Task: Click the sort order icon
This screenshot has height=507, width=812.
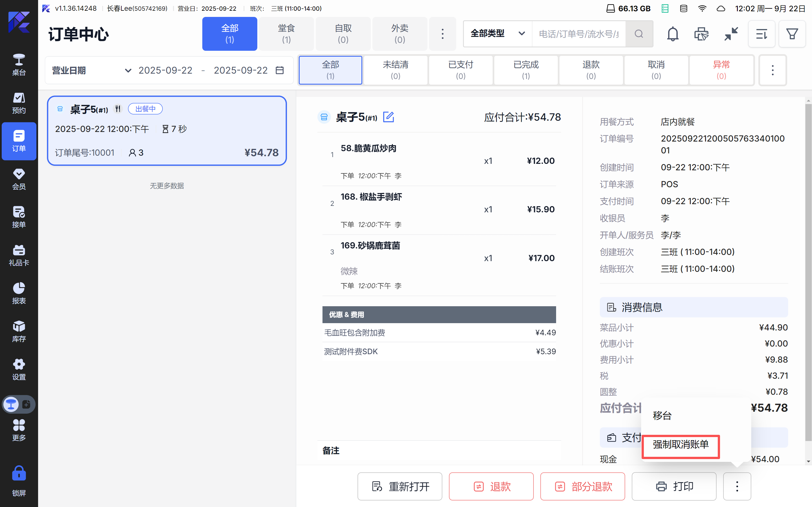Action: pyautogui.click(x=761, y=34)
